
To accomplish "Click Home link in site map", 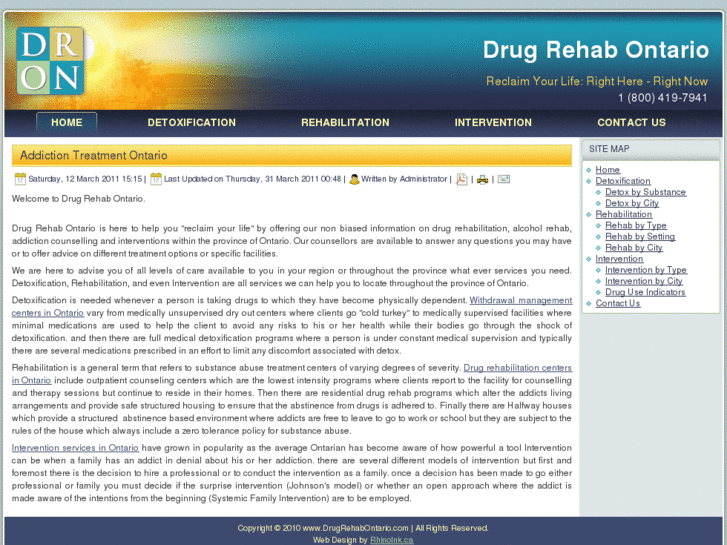I will click(607, 170).
